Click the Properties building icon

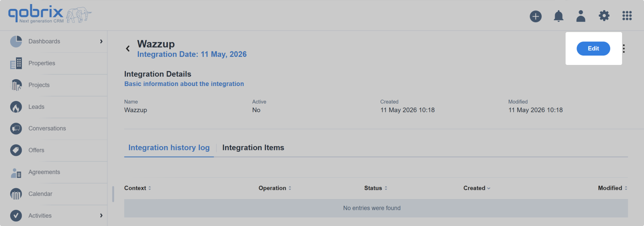[x=16, y=63]
